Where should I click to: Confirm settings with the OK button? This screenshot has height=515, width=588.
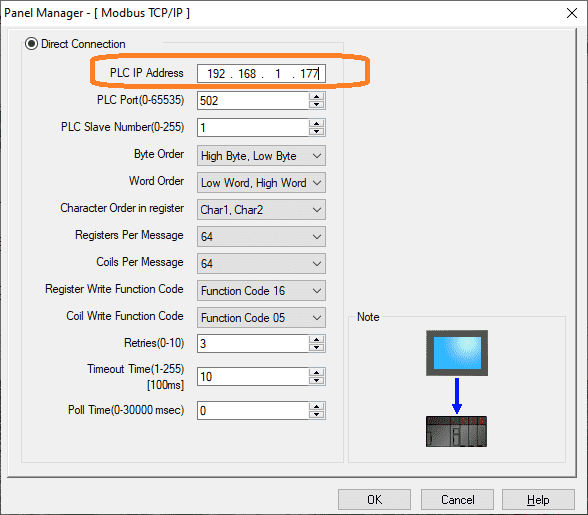point(374,500)
